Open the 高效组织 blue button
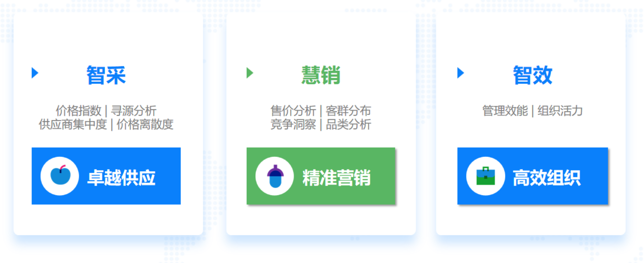Viewport: 644px width, 263px height. click(x=533, y=176)
